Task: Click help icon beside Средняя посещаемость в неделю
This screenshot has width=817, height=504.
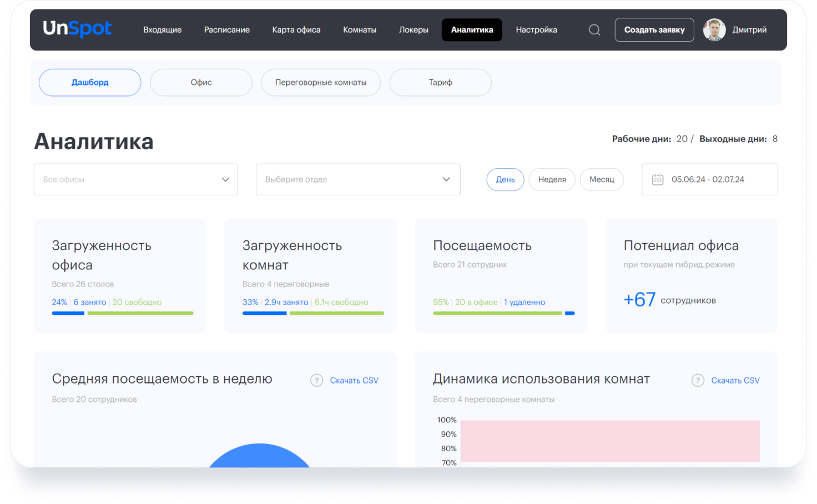Action: tap(316, 380)
